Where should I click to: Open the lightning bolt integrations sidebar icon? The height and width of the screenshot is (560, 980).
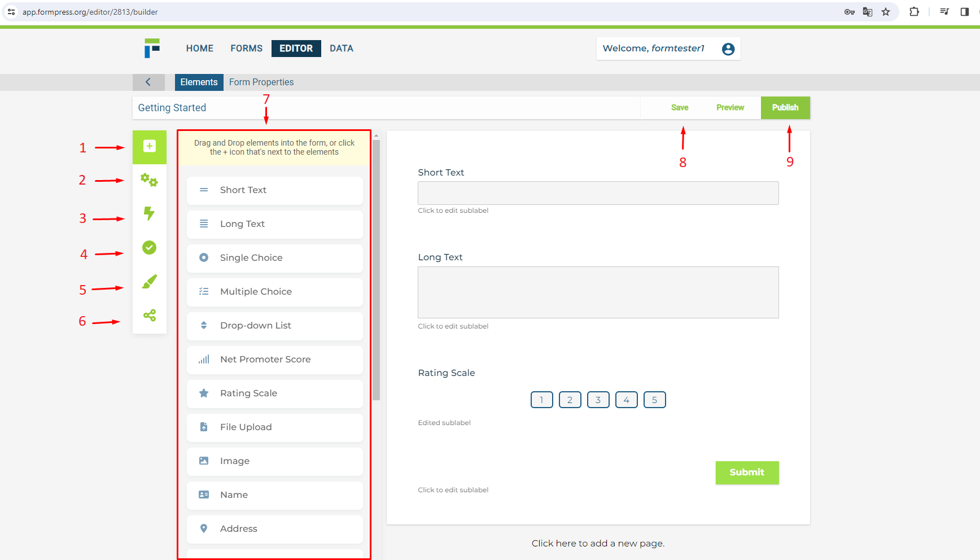[x=149, y=213]
